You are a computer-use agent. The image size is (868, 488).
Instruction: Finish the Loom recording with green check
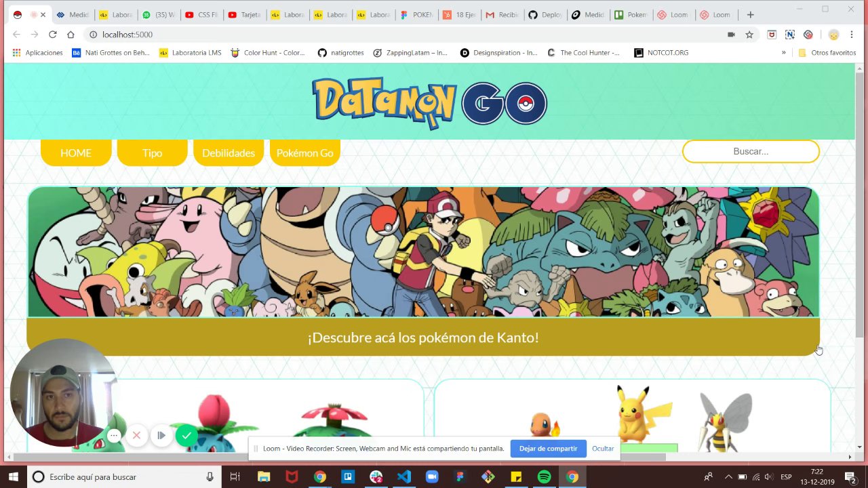click(x=186, y=435)
